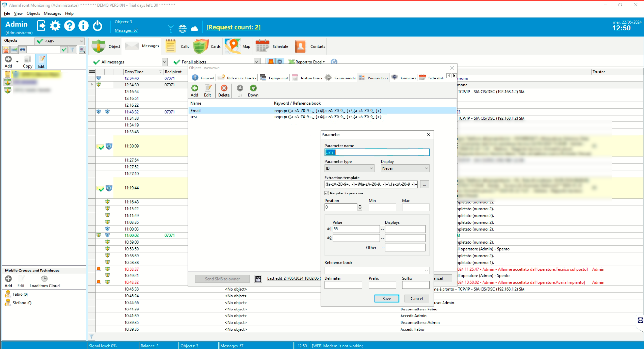Image resolution: width=644 pixels, height=349 pixels.
Task: Open help with the question mark icon
Action: pyautogui.click(x=70, y=26)
